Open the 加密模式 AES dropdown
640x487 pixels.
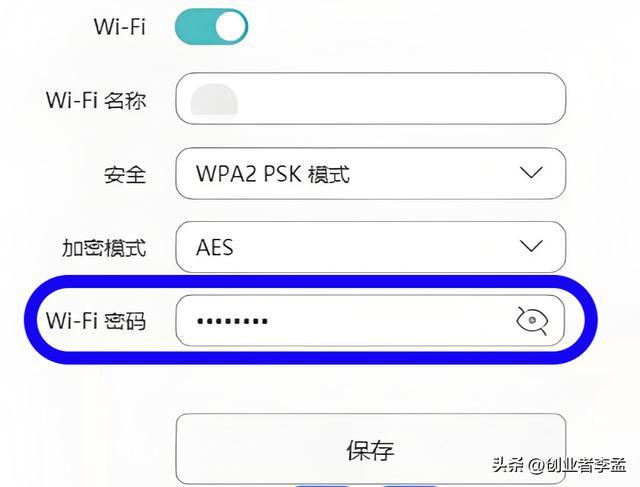371,247
